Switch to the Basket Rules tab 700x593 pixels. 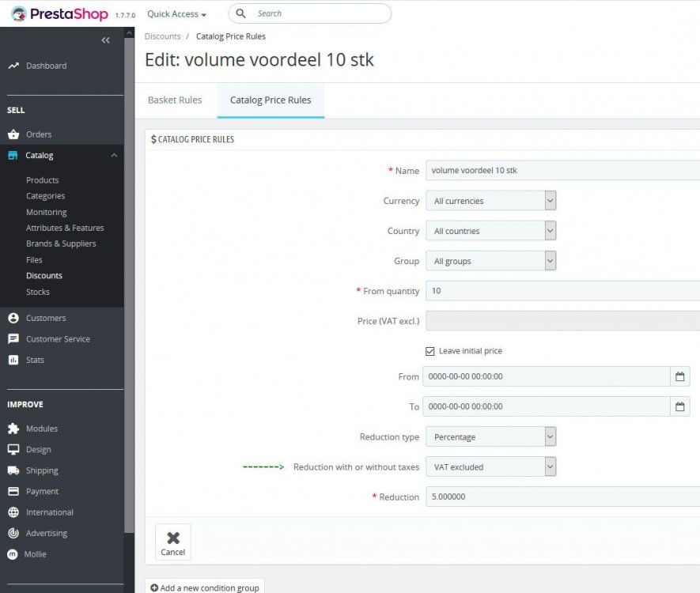click(175, 100)
